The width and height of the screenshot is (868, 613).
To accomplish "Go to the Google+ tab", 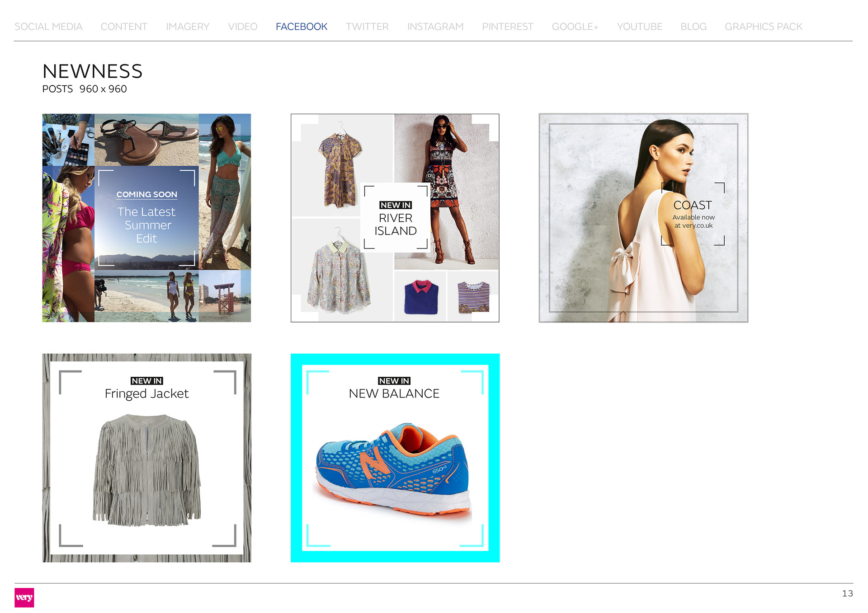I will (x=575, y=27).
